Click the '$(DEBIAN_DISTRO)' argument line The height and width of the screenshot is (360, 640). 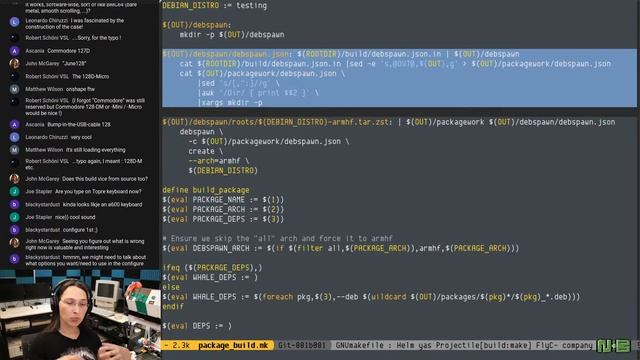click(x=223, y=171)
